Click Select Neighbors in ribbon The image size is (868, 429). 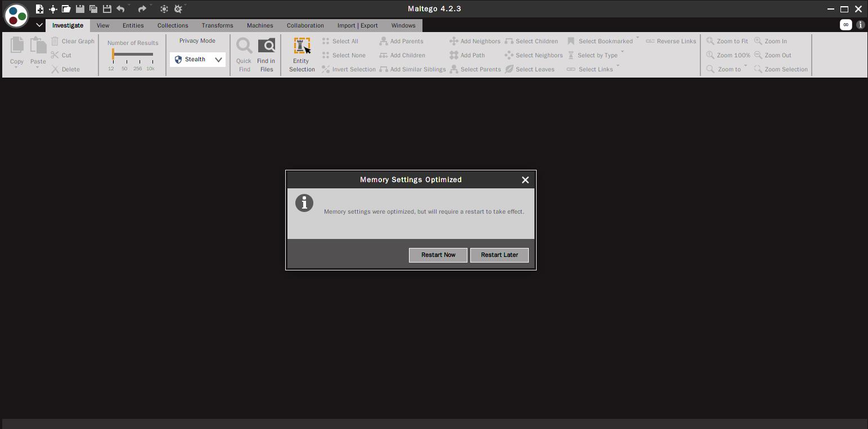point(534,55)
